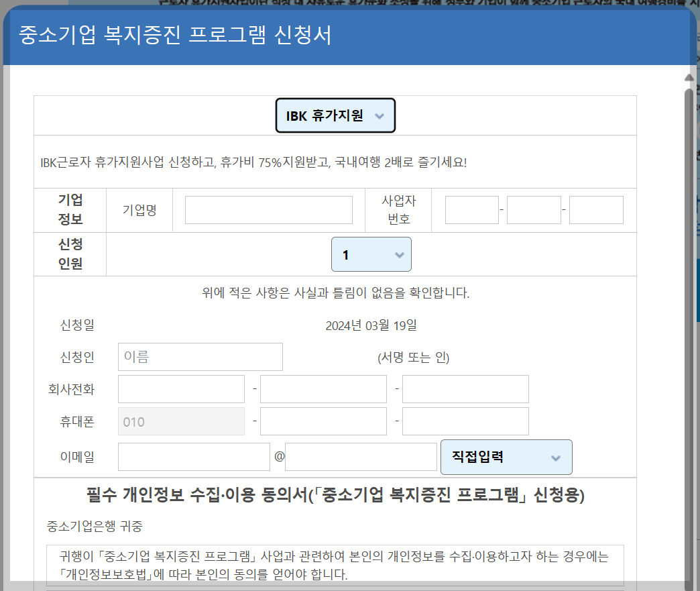Click the 신청일 label
This screenshot has width=700, height=591.
coord(77,325)
